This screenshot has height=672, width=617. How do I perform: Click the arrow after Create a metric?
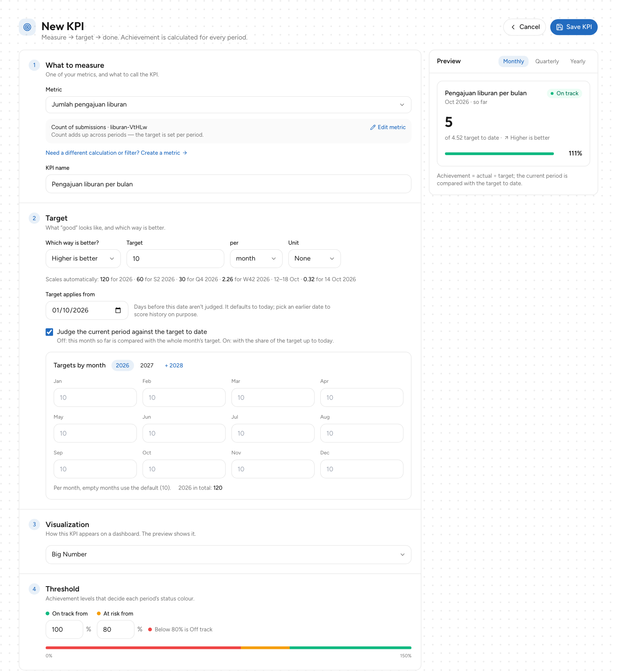pyautogui.click(x=185, y=153)
